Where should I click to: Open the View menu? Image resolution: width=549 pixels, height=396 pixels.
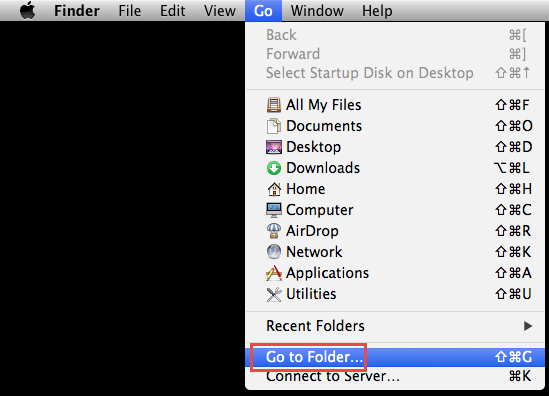[220, 11]
